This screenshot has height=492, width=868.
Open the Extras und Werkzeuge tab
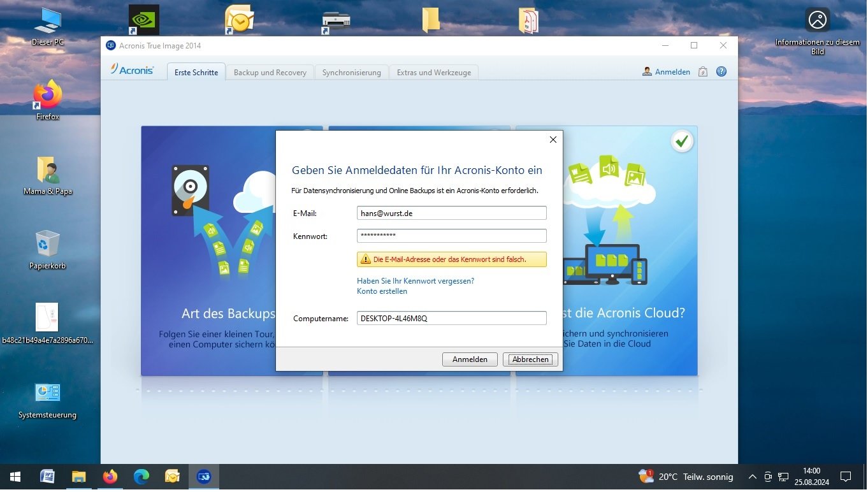pyautogui.click(x=434, y=72)
